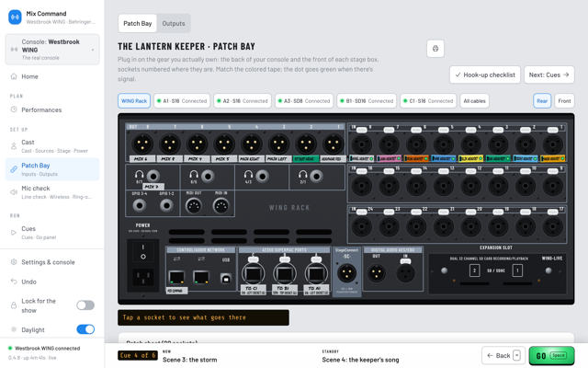
Task: Click the Undo button
Action: point(52,282)
